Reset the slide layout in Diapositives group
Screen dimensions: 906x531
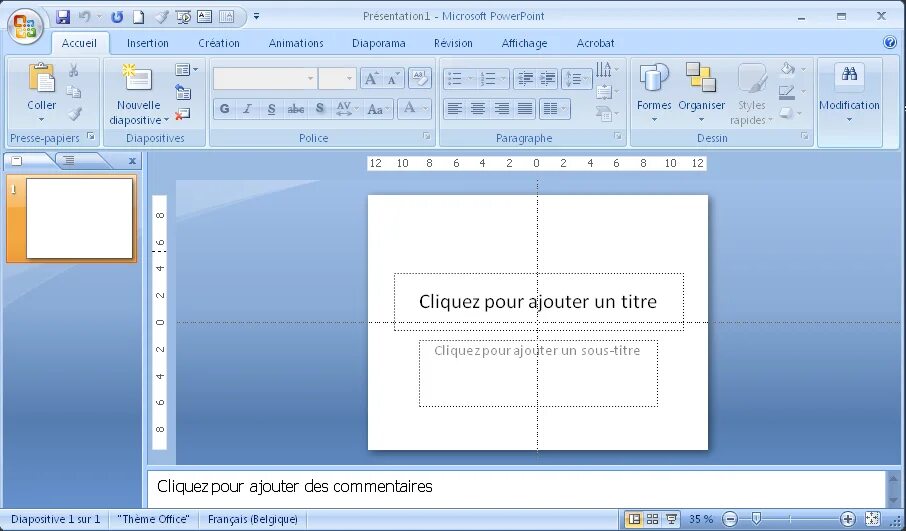coord(183,92)
